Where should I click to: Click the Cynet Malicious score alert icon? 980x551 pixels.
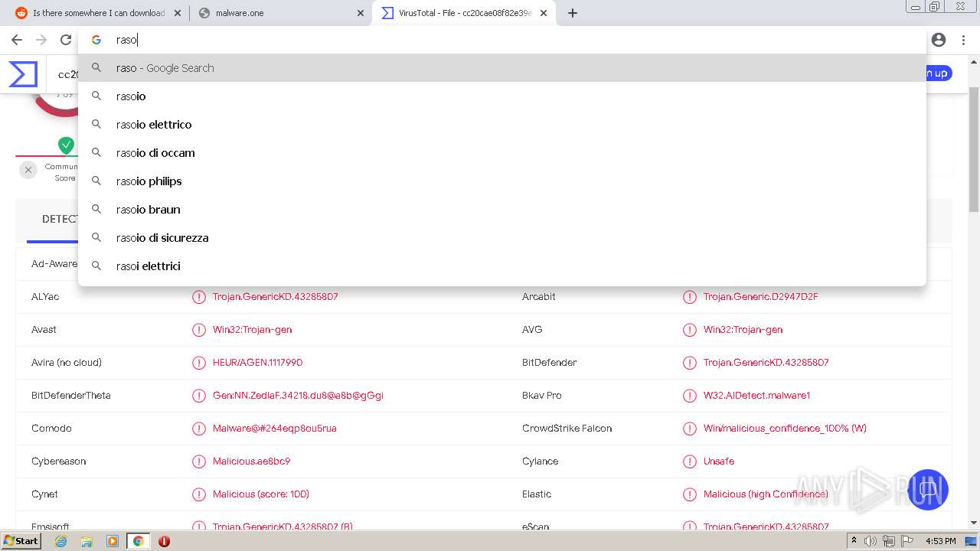click(199, 494)
